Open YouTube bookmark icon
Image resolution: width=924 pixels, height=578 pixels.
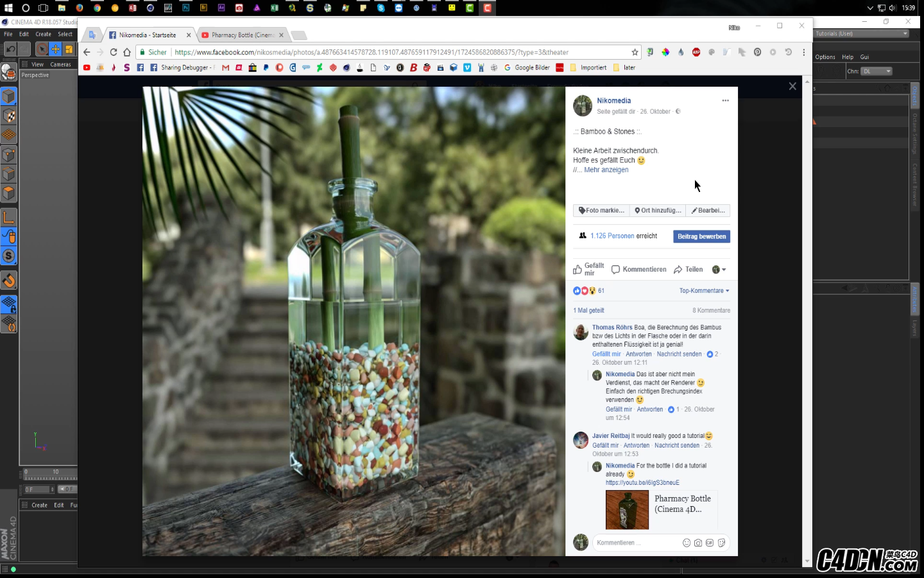(x=87, y=67)
